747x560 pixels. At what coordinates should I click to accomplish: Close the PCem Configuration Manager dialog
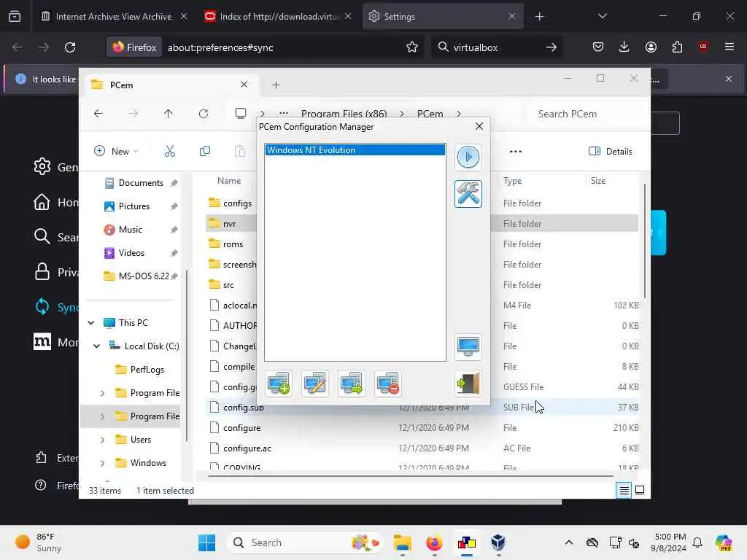point(479,126)
